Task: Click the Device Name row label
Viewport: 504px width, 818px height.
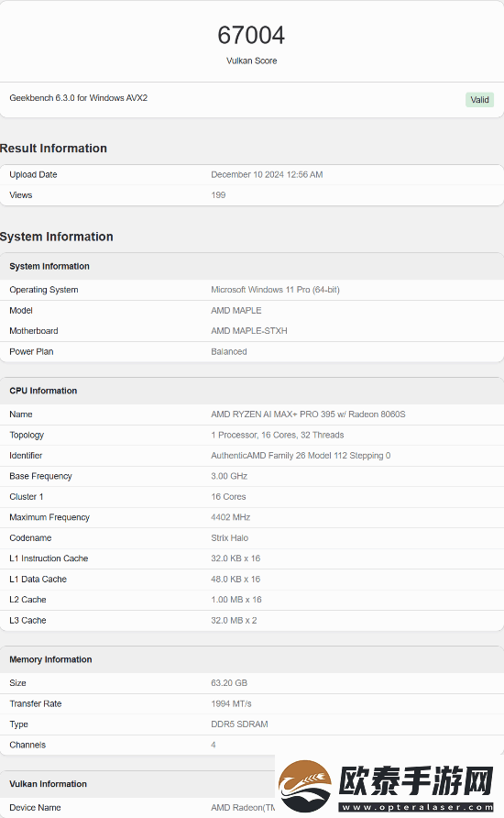Action: (35, 808)
